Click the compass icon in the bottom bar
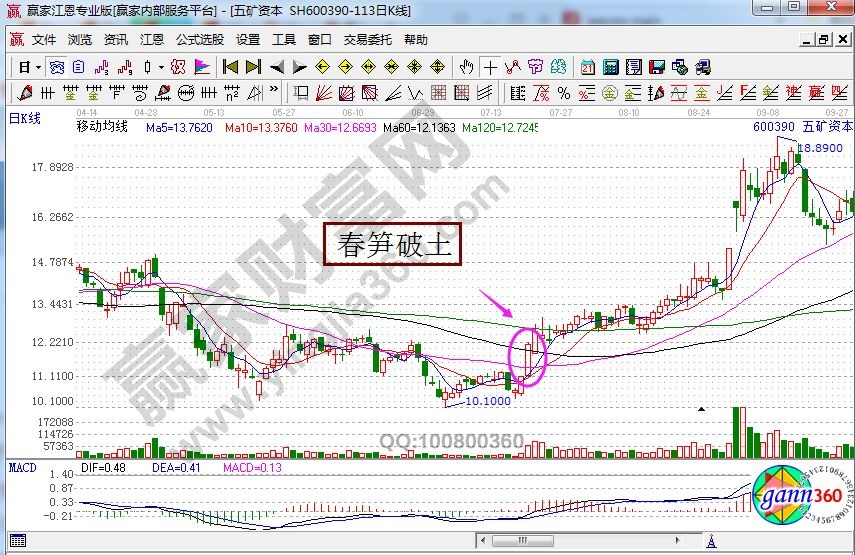The height and width of the screenshot is (555, 855). (711, 541)
